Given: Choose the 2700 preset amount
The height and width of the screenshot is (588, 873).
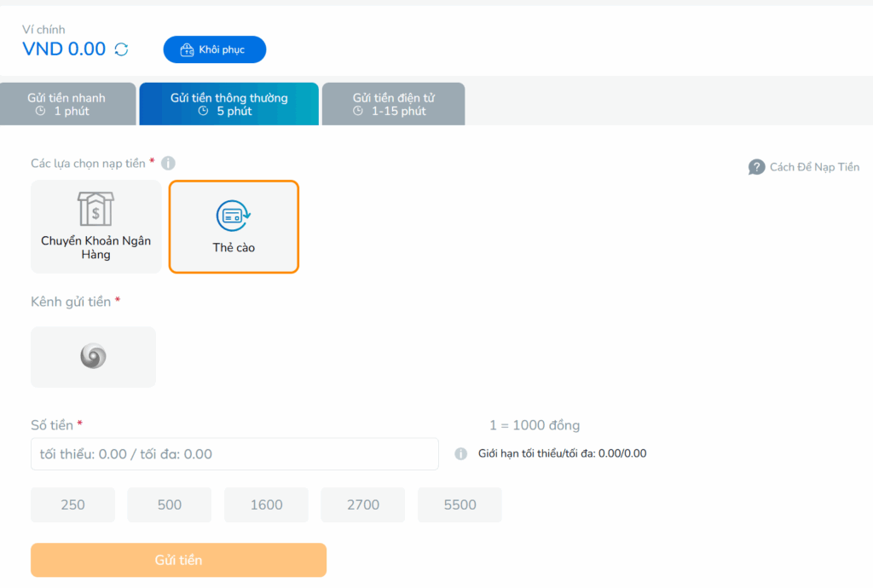Looking at the screenshot, I should tap(363, 504).
